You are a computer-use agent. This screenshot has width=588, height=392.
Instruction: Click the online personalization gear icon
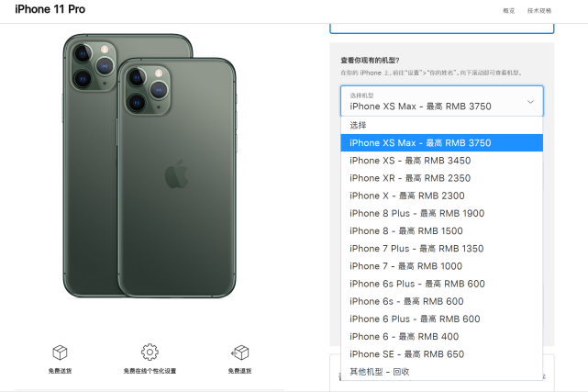tap(150, 353)
